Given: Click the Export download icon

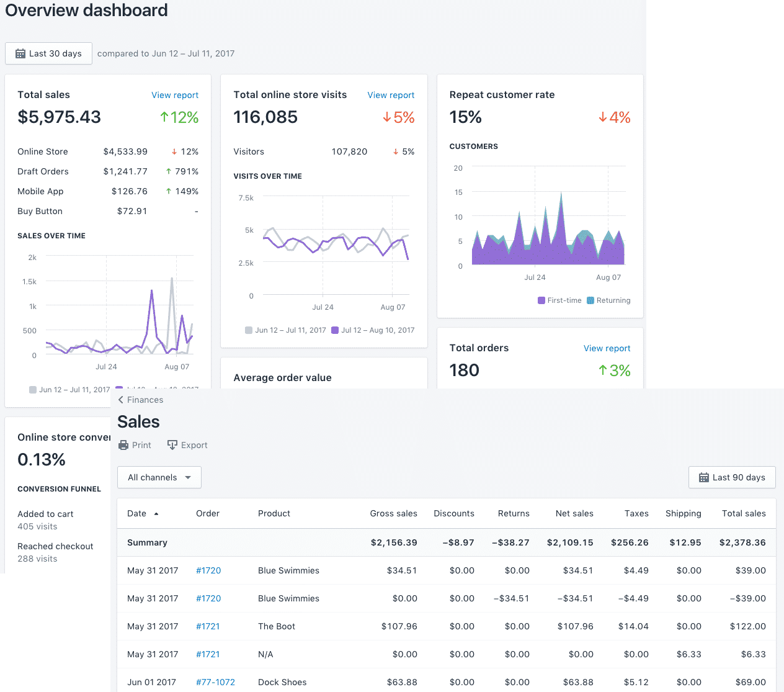Looking at the screenshot, I should (x=172, y=445).
